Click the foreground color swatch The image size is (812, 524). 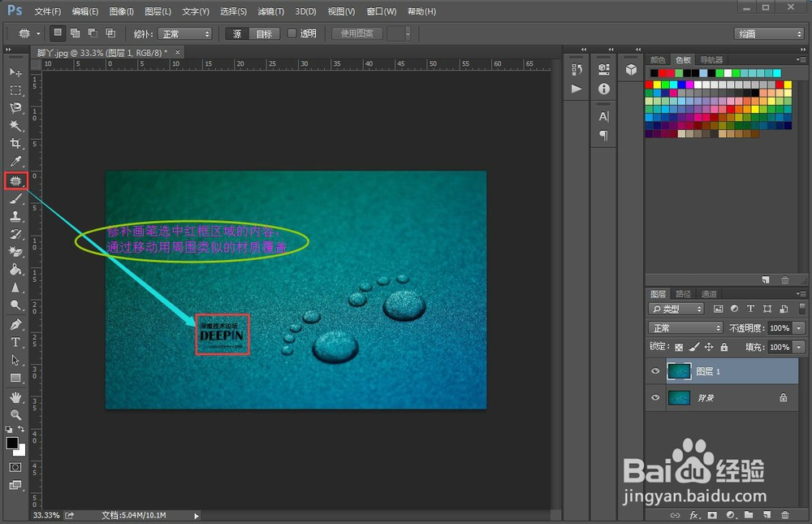tap(12, 444)
